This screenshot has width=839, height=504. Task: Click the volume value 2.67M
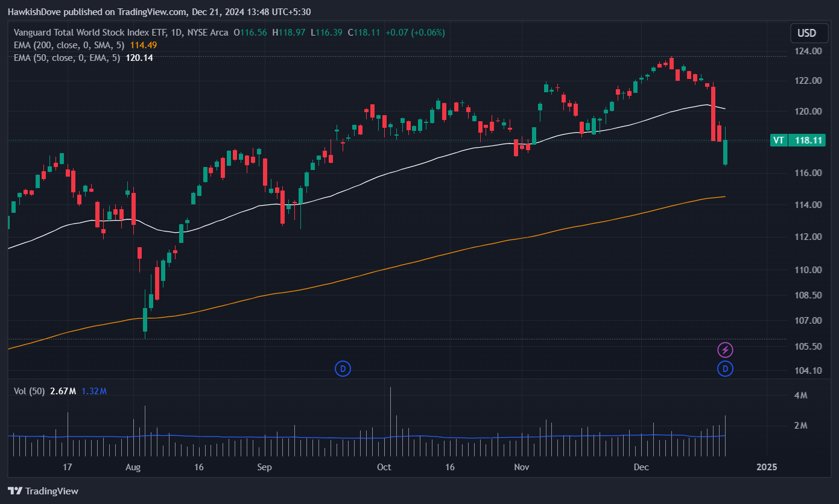tap(63, 391)
